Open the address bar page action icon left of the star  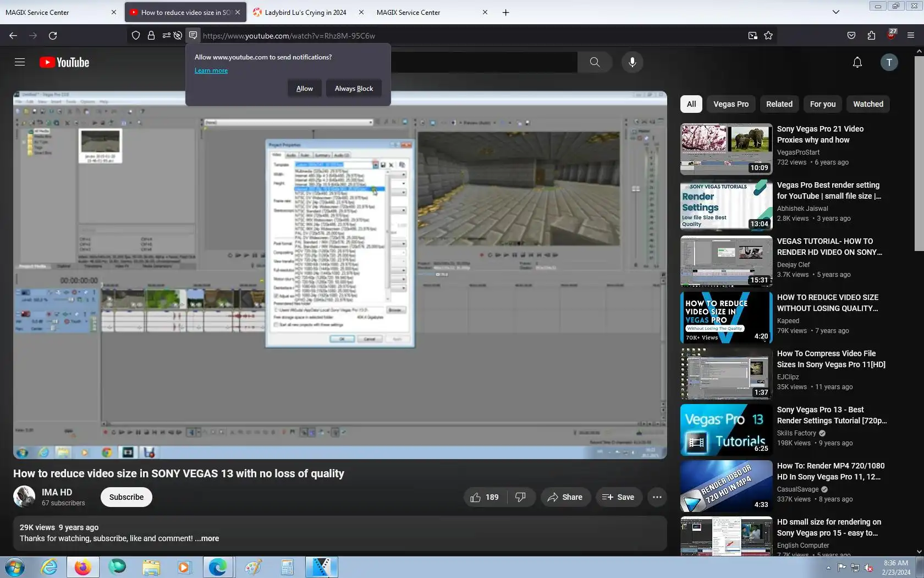click(x=753, y=36)
